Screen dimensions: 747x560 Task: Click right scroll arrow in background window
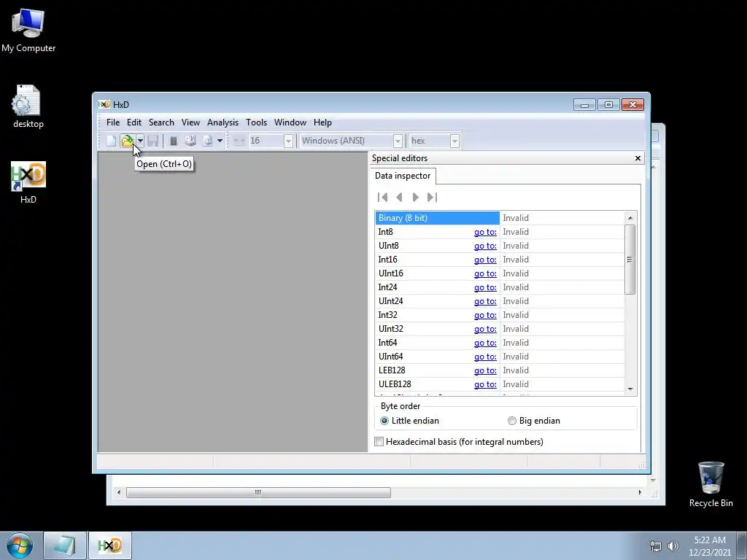pos(640,492)
